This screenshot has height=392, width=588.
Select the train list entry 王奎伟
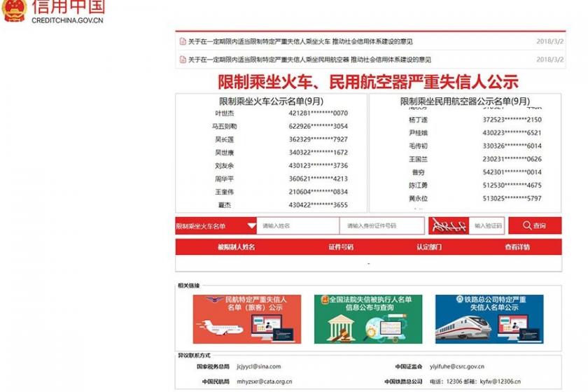pos(224,192)
